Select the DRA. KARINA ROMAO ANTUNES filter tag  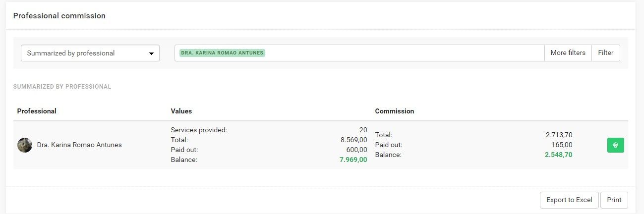[222, 53]
